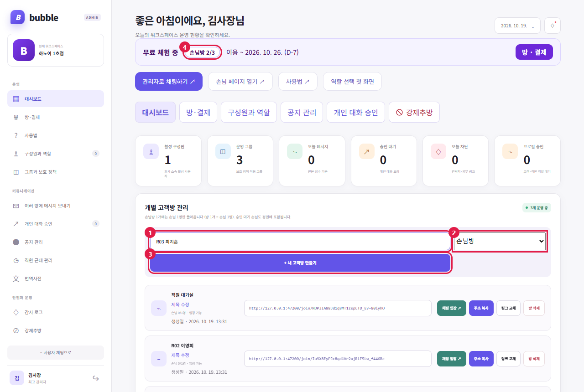Click the 사용법 question mark icon

tap(16, 135)
